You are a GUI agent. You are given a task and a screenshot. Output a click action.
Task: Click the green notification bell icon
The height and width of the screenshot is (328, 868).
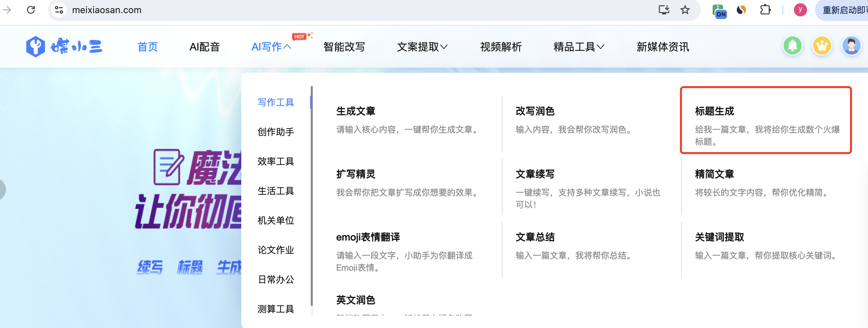click(792, 46)
